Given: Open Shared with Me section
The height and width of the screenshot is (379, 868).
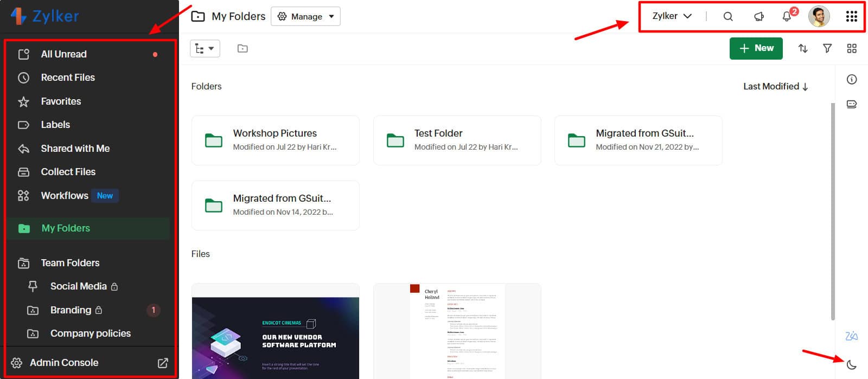Looking at the screenshot, I should [75, 148].
